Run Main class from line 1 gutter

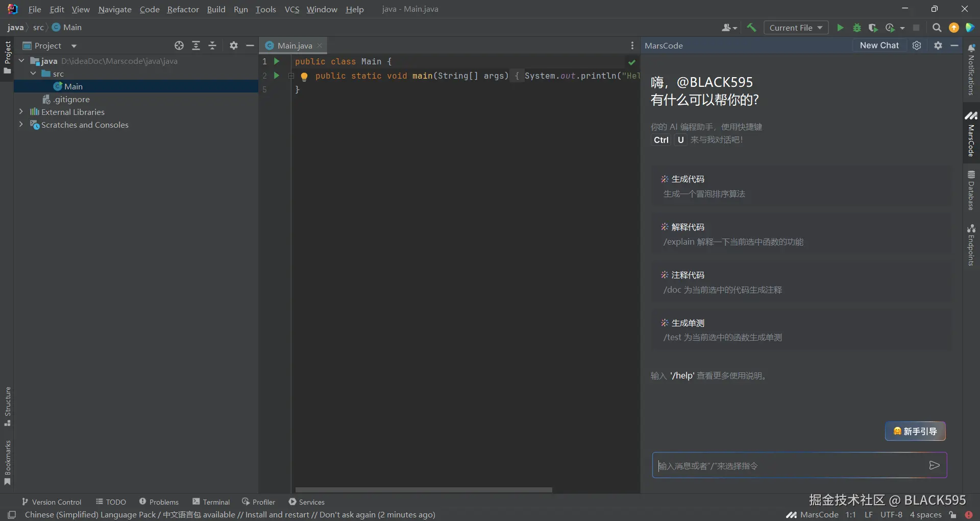[277, 61]
